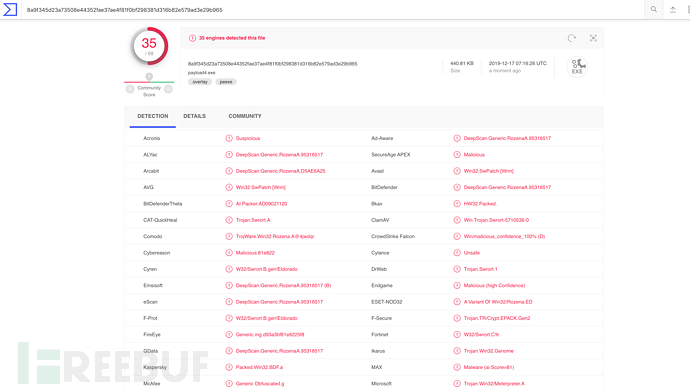This screenshot has width=690, height=391.
Task: Click the peexe tag
Action: [226, 82]
